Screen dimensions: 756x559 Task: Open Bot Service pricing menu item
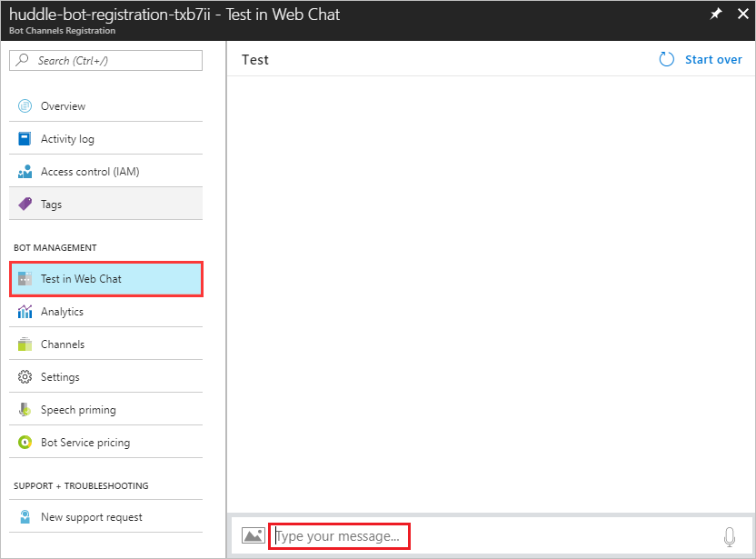click(x=105, y=442)
